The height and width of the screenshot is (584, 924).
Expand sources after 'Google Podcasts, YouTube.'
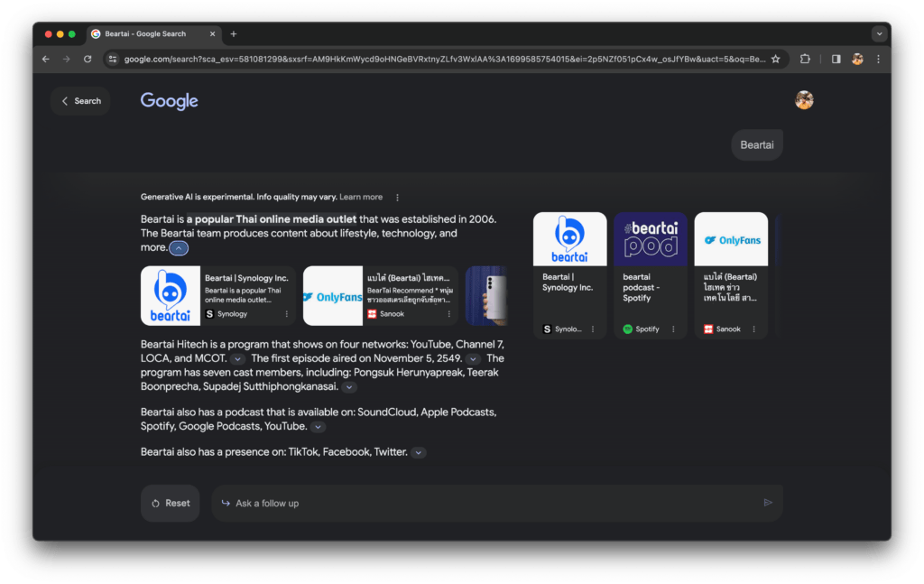pyautogui.click(x=318, y=427)
